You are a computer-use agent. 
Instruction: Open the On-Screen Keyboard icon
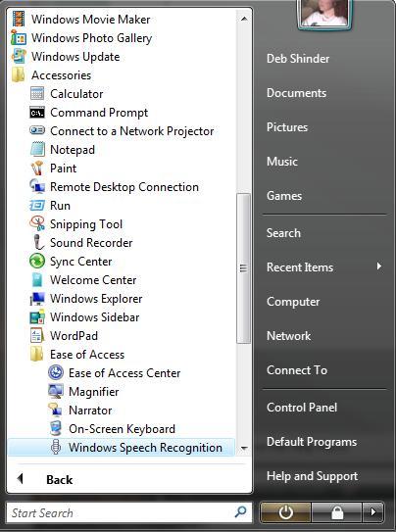(56, 428)
